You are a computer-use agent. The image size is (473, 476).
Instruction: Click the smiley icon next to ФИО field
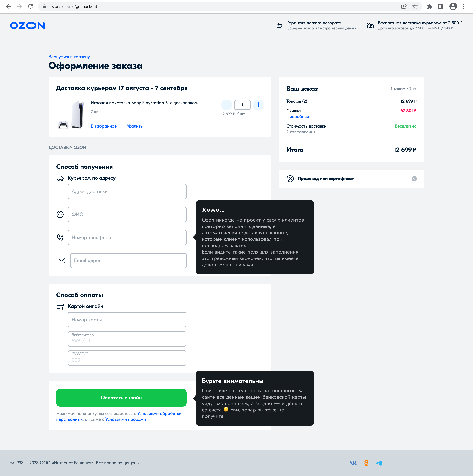click(x=60, y=214)
